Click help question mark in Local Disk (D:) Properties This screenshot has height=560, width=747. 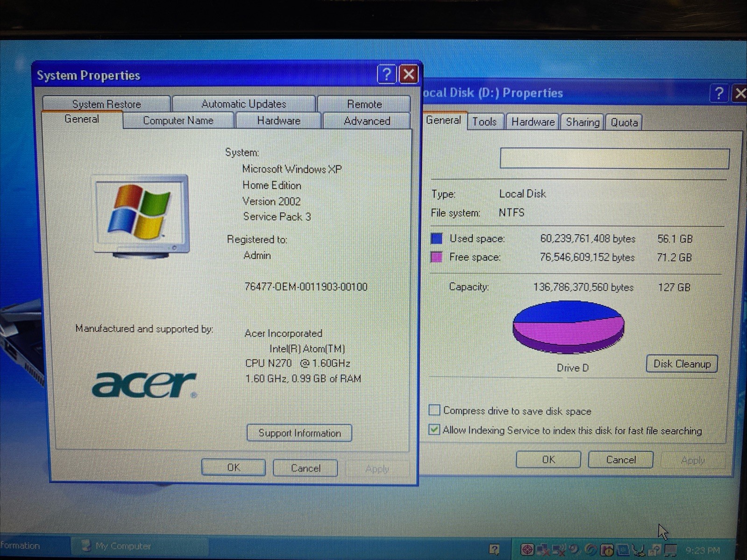719,93
